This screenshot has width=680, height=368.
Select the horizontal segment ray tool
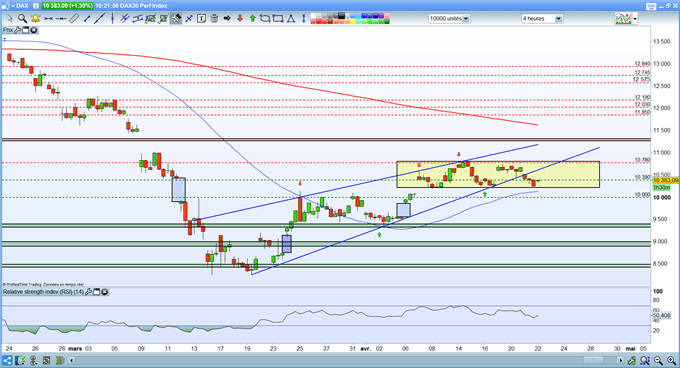(x=61, y=19)
